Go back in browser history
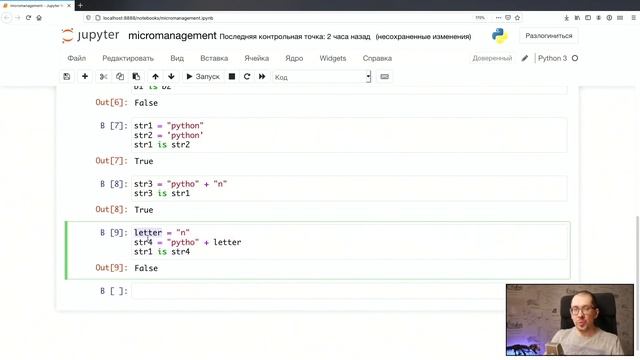 tap(7, 18)
